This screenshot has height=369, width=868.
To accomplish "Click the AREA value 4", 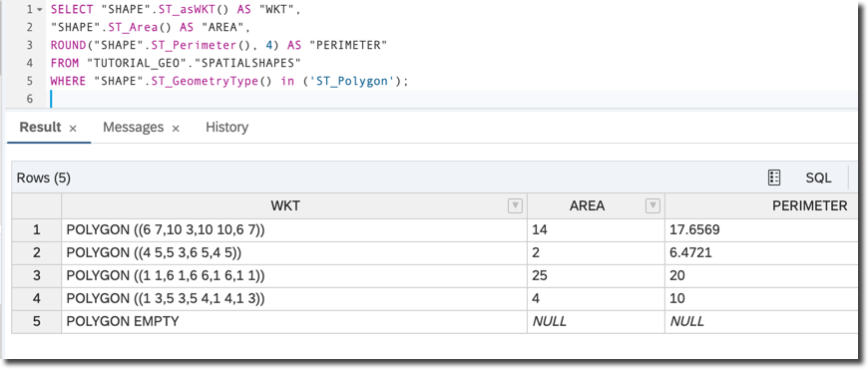I will (597, 299).
